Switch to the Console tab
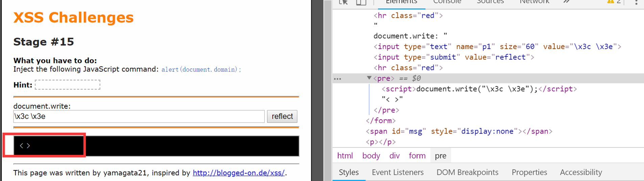644x181 pixels. [x=447, y=2]
